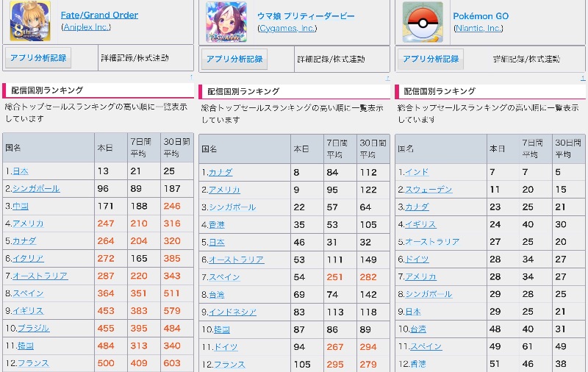
Task: Select 日本 in the Fate/Grand Order ranking
Action: click(x=21, y=171)
